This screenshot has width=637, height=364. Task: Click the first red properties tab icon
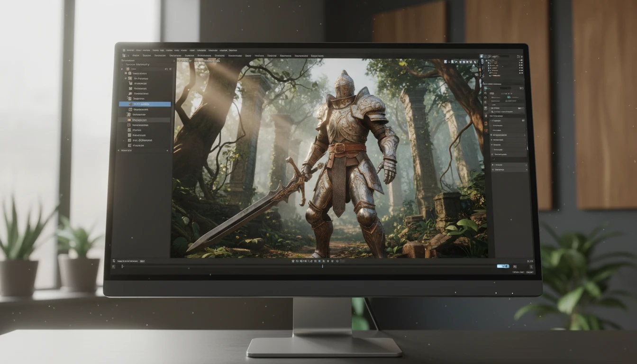(x=486, y=123)
